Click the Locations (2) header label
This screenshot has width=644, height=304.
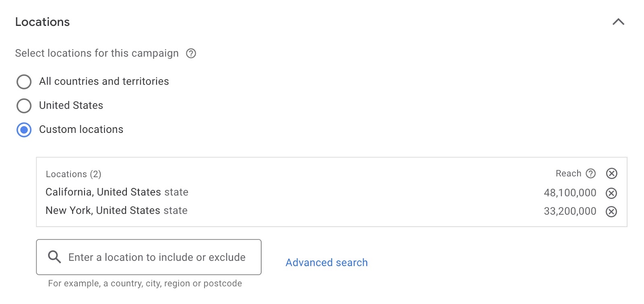73,174
